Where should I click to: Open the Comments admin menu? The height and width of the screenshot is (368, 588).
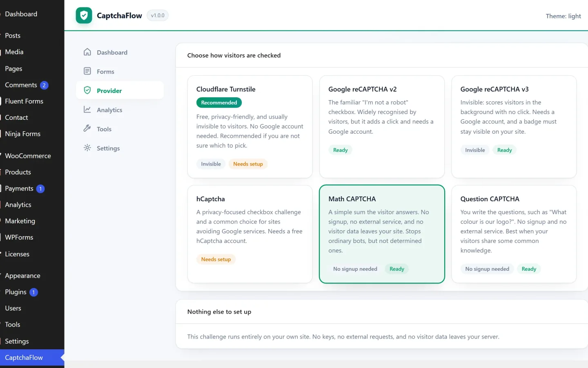point(32,85)
